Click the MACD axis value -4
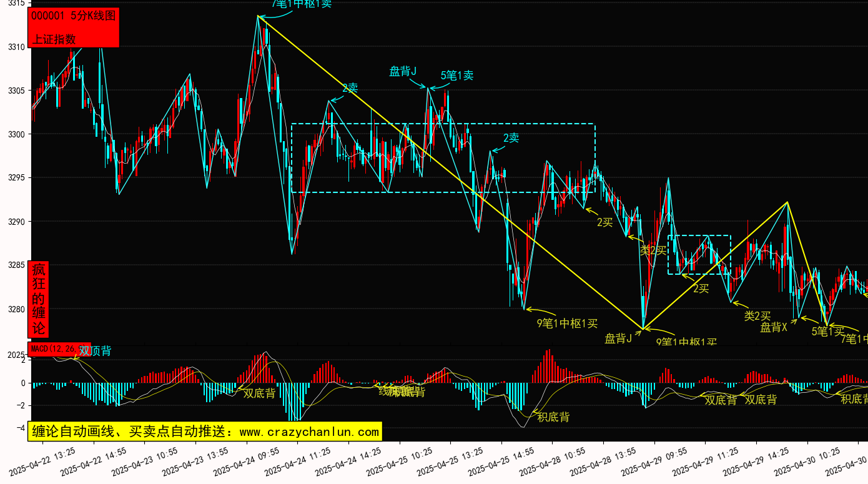 pos(20,428)
